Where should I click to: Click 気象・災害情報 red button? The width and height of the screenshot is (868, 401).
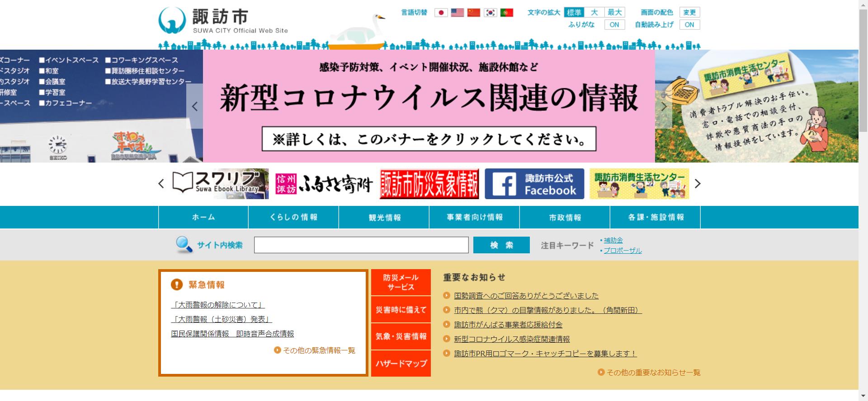(401, 336)
